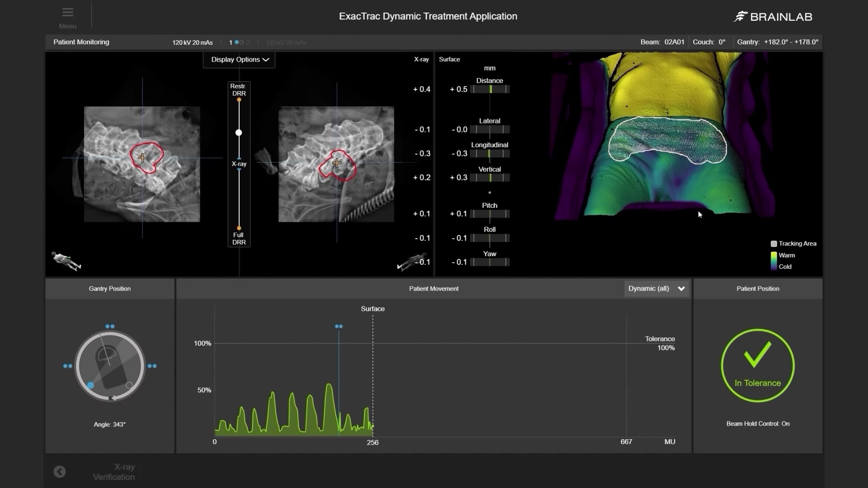Click the '256' MU value on graph axis
868x488 pixels.
373,442
